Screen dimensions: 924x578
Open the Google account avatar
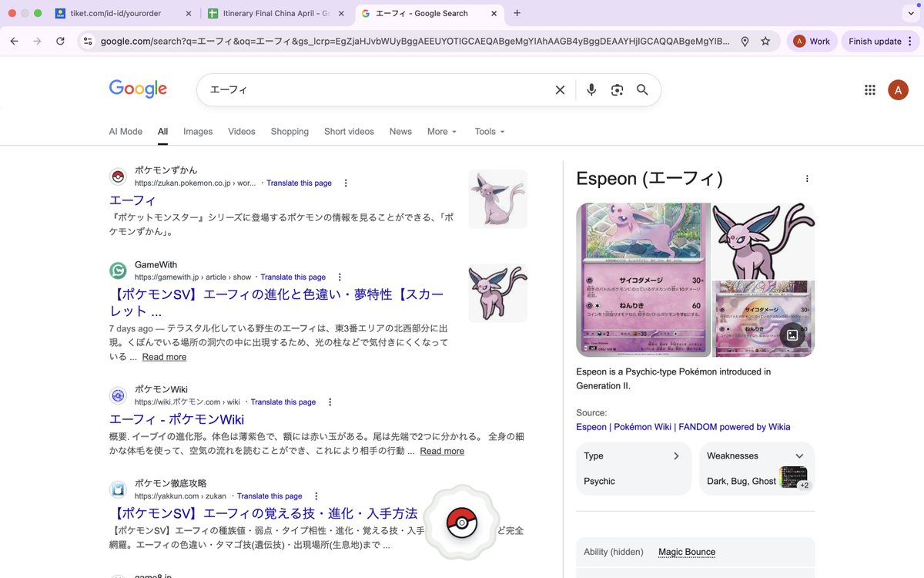point(898,90)
